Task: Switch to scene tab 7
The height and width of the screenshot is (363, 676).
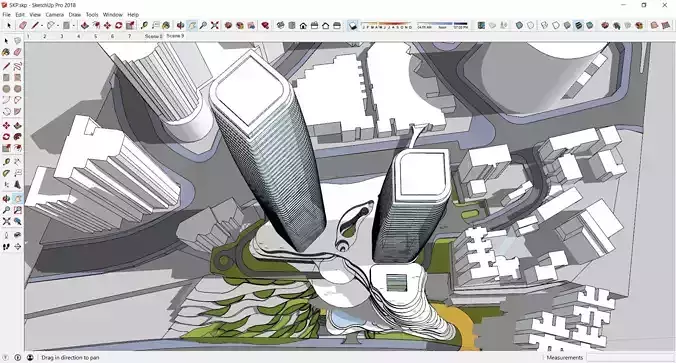Action: pos(129,36)
